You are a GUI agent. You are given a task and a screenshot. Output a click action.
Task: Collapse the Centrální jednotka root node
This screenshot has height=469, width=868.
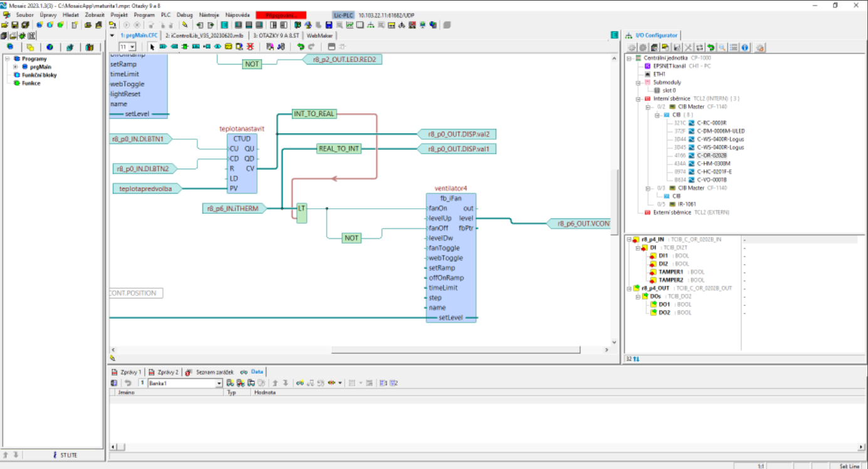pyautogui.click(x=629, y=58)
